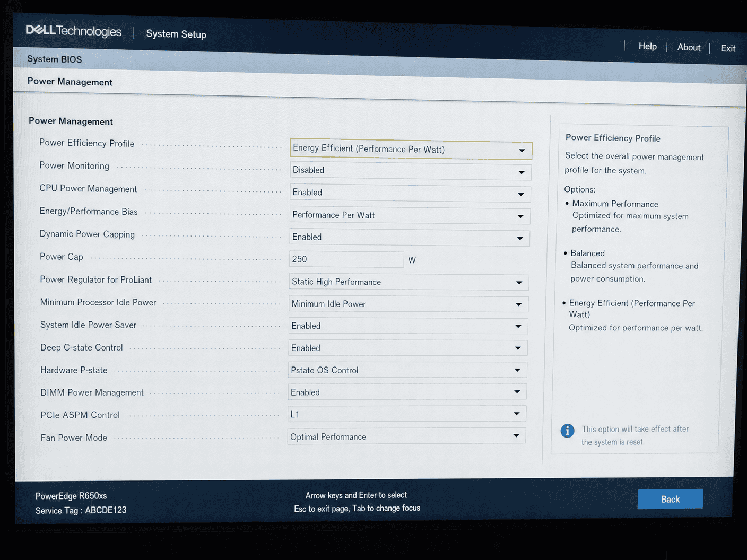Click the DIMM Power Management label
The width and height of the screenshot is (747, 560).
tap(92, 392)
